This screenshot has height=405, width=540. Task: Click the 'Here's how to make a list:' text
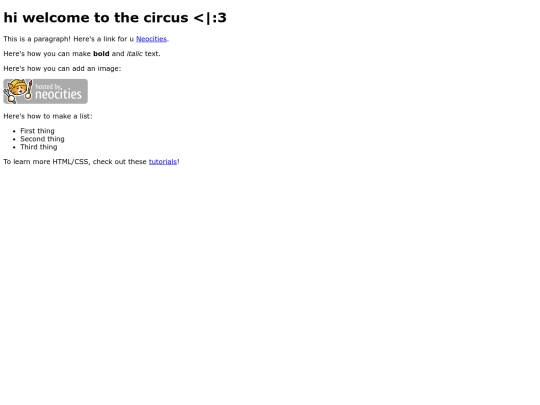tap(48, 116)
